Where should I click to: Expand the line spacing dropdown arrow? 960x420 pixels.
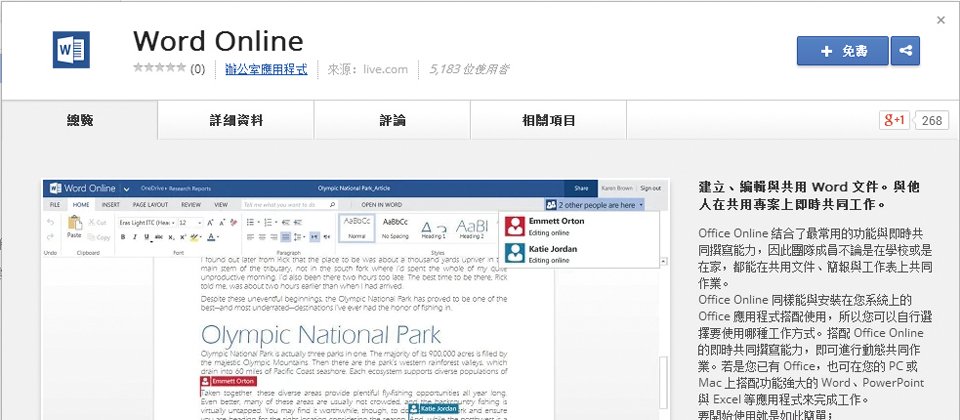click(x=304, y=237)
